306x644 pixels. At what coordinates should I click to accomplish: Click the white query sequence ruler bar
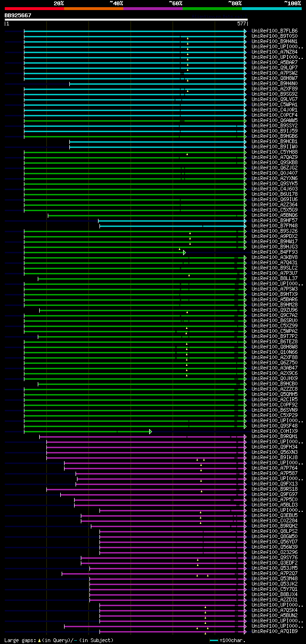coord(126,20)
